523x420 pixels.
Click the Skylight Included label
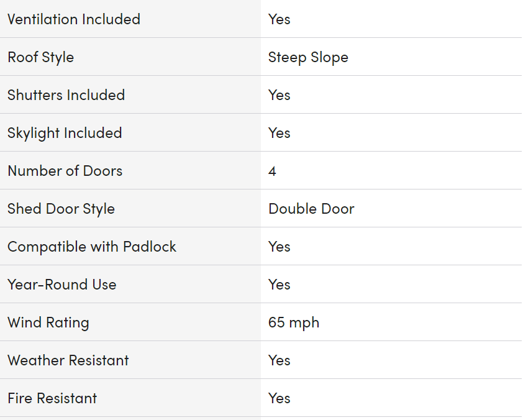pos(65,133)
